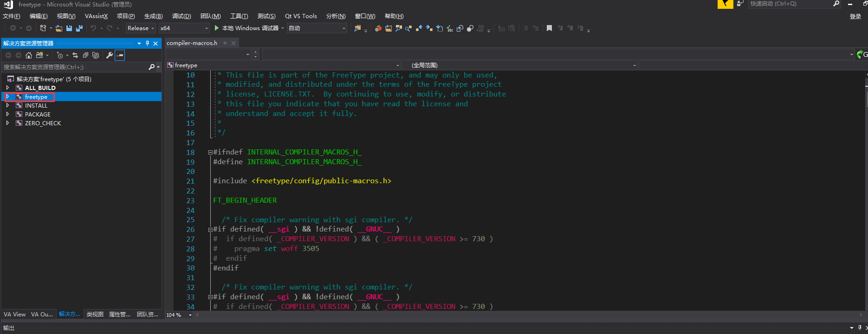
Task: Expand the PACKAGE project node
Action: point(8,114)
